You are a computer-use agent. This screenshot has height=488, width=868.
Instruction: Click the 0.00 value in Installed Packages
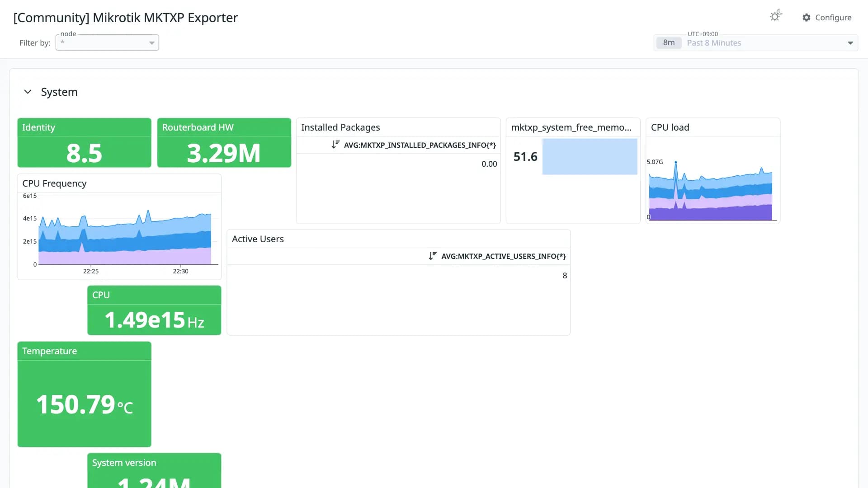(x=489, y=164)
